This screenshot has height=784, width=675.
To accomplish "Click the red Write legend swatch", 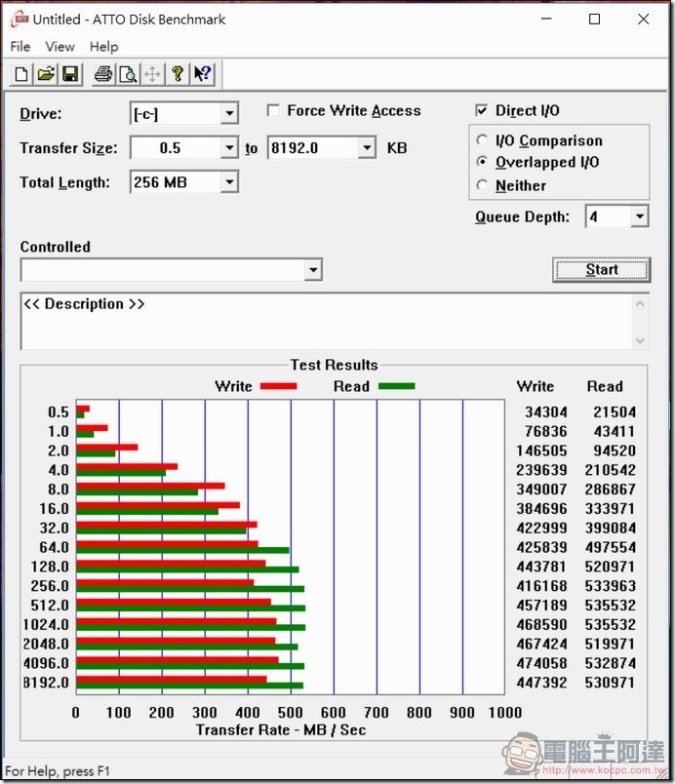I will (278, 386).
